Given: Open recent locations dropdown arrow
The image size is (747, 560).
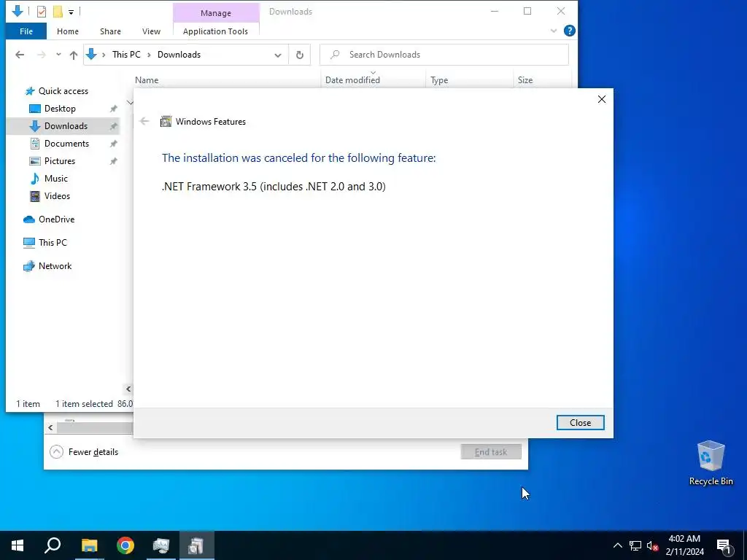Looking at the screenshot, I should (x=58, y=55).
